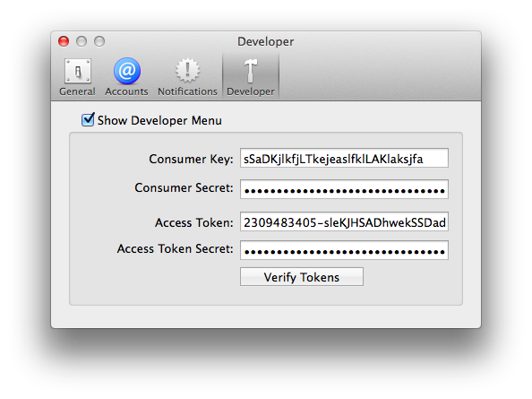Open the Notifications exclamation badge icon
The height and width of the screenshot is (399, 532).
tap(187, 71)
